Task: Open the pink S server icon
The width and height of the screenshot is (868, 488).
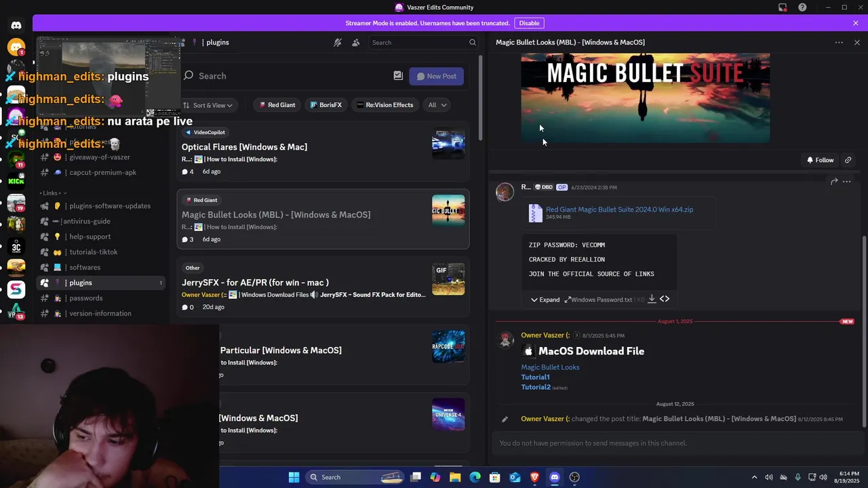Action: click(x=16, y=289)
